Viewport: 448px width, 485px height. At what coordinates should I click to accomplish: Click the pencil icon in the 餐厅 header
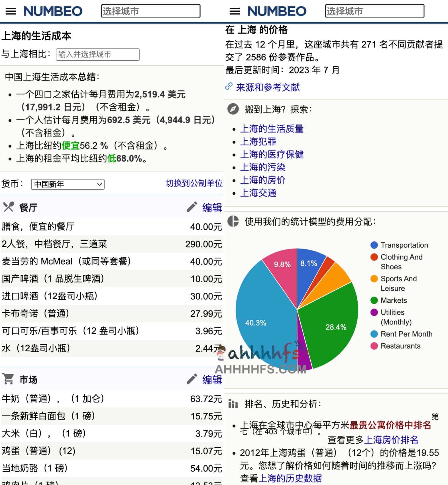tap(192, 207)
